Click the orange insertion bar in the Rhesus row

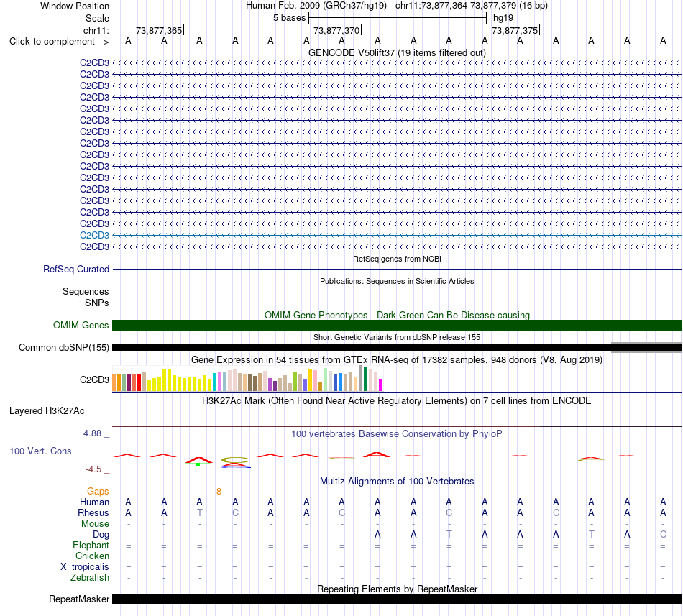click(x=219, y=512)
